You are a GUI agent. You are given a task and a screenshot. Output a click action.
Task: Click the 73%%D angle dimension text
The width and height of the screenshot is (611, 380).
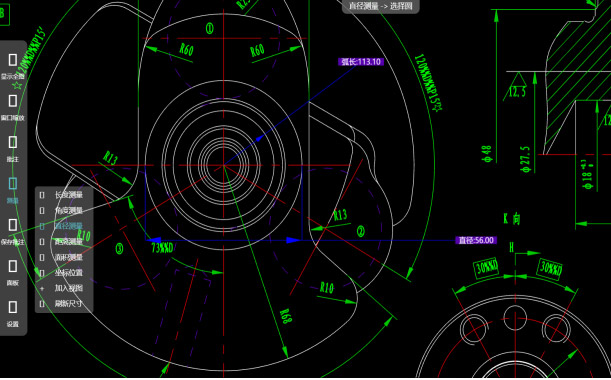tap(162, 247)
